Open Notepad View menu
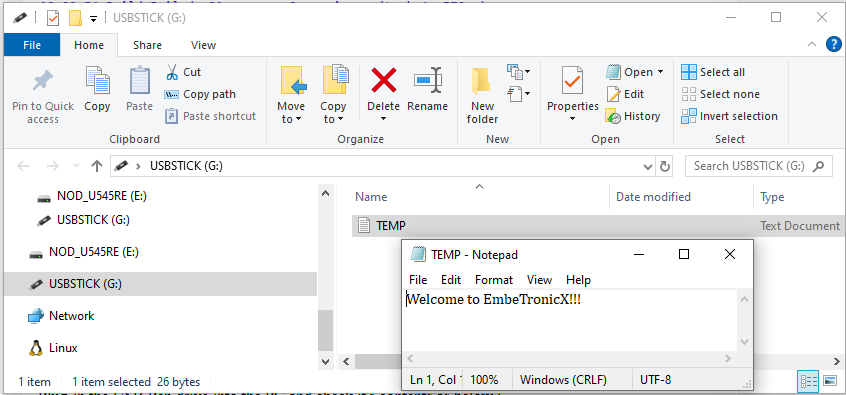Viewport: 846px width, 395px height. (x=540, y=280)
